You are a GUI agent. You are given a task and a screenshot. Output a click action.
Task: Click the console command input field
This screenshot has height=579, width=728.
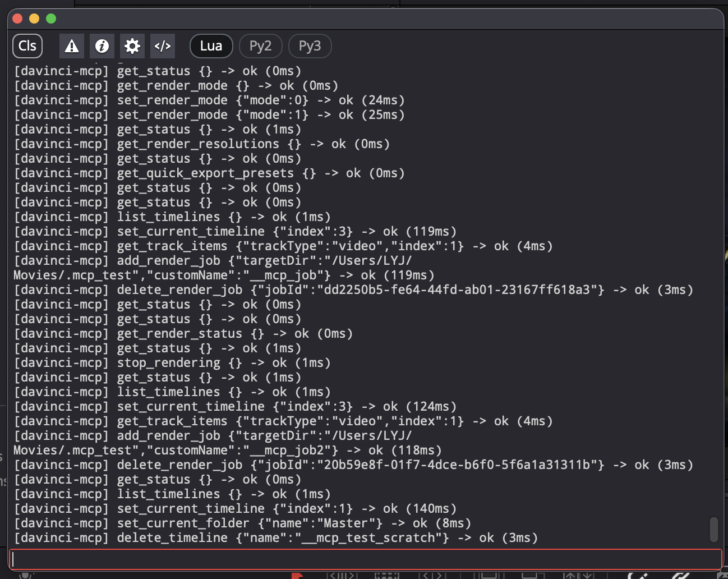(366, 559)
